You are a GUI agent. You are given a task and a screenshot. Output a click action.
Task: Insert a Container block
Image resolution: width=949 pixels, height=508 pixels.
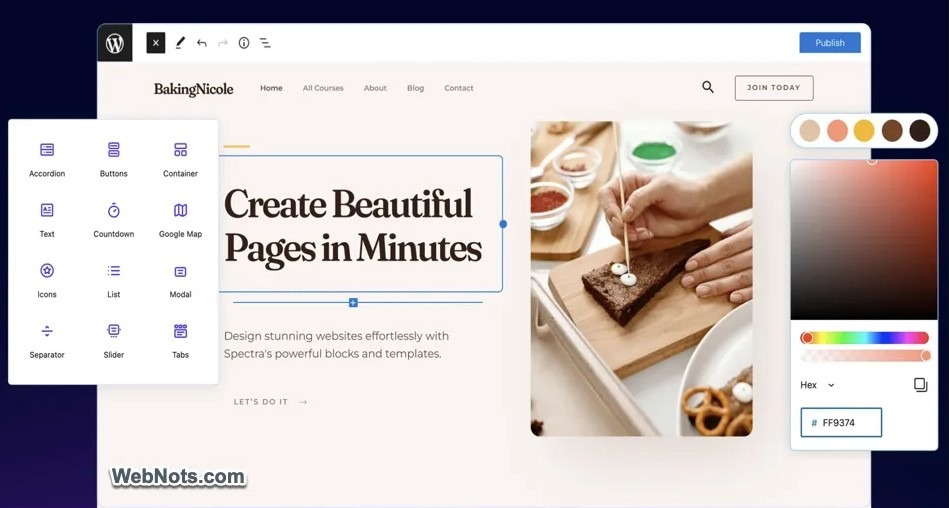180,160
